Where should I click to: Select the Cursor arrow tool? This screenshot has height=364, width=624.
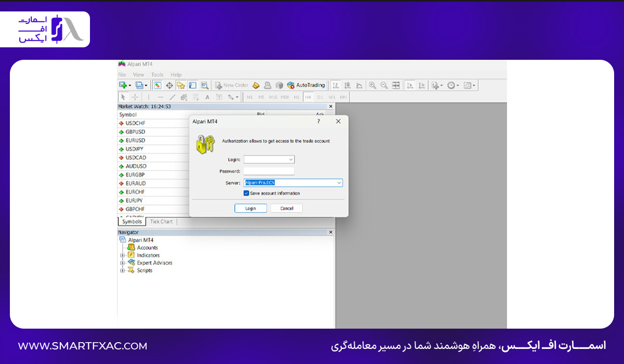click(x=123, y=97)
